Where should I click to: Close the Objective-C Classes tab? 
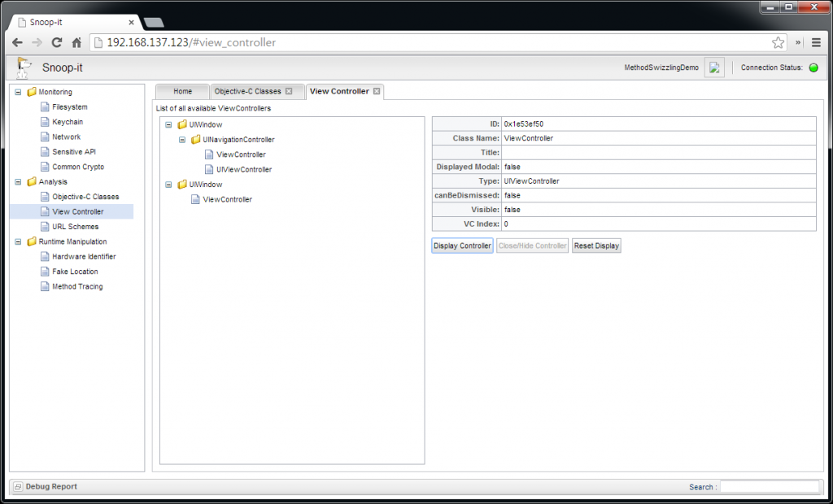pyautogui.click(x=289, y=91)
